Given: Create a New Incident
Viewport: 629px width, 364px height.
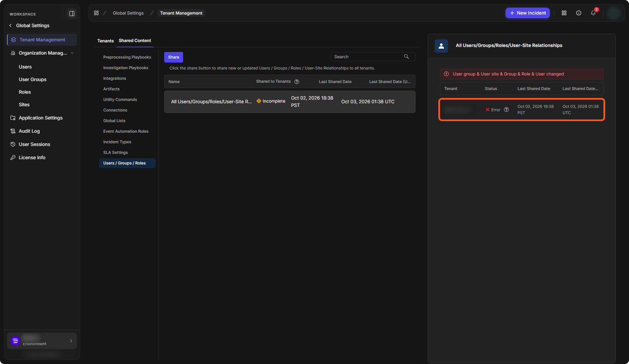Looking at the screenshot, I should [x=528, y=13].
